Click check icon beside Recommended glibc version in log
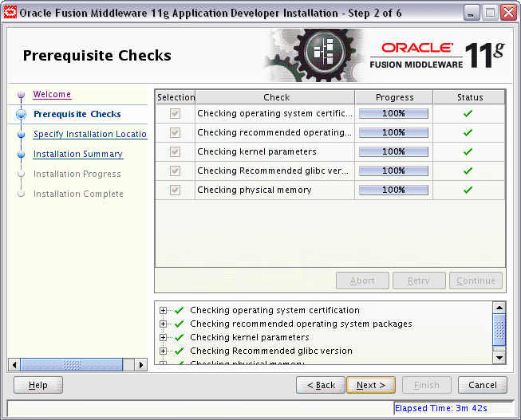The height and width of the screenshot is (420, 521). [179, 351]
